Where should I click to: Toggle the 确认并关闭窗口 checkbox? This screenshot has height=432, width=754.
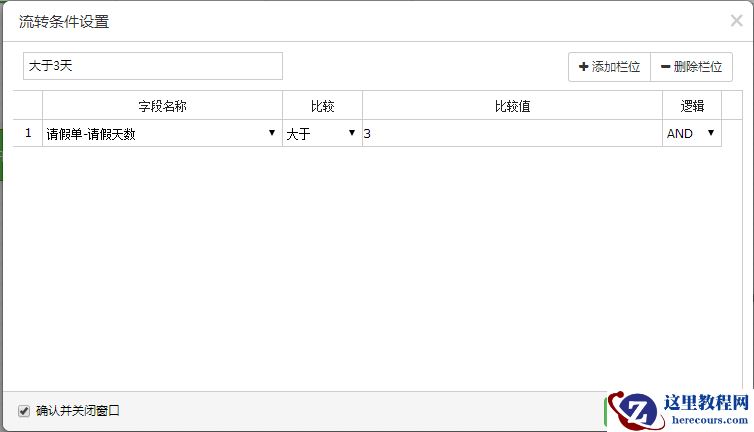click(24, 411)
